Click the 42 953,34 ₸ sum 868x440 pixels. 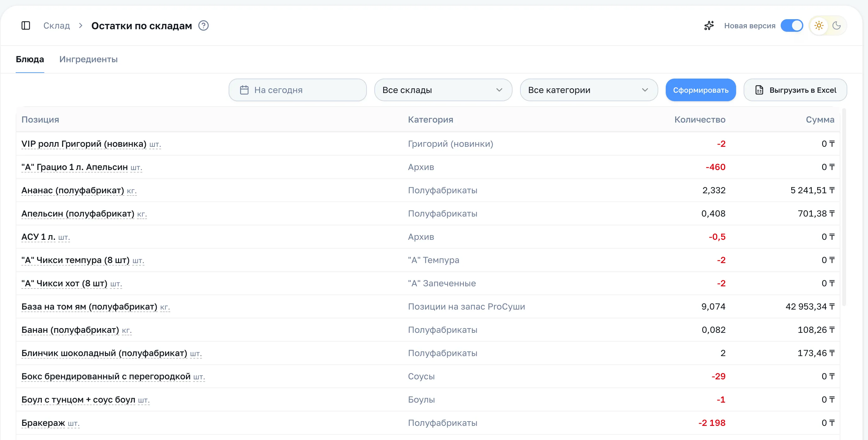point(810,307)
